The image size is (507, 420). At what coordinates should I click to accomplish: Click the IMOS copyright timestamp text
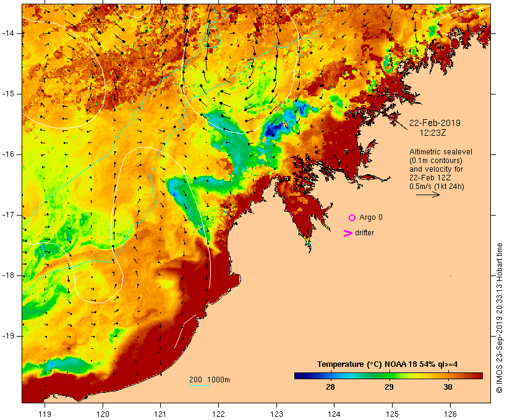(499, 318)
